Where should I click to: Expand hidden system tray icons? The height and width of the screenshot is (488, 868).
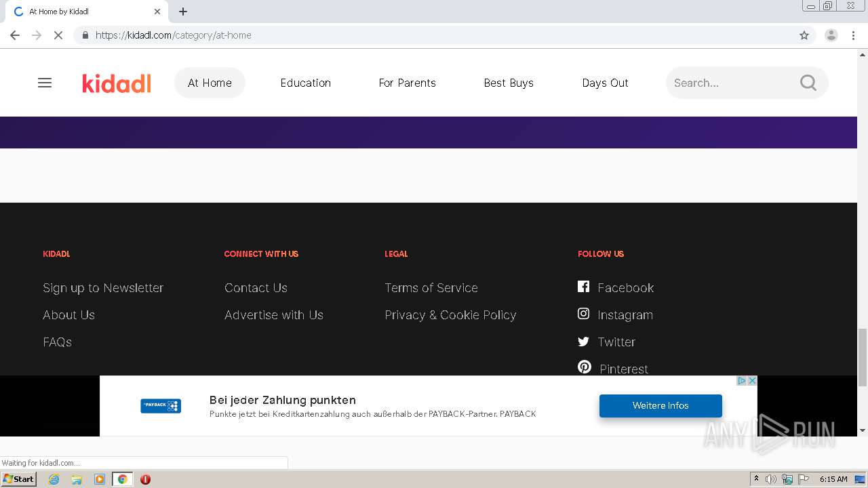pyautogui.click(x=756, y=479)
